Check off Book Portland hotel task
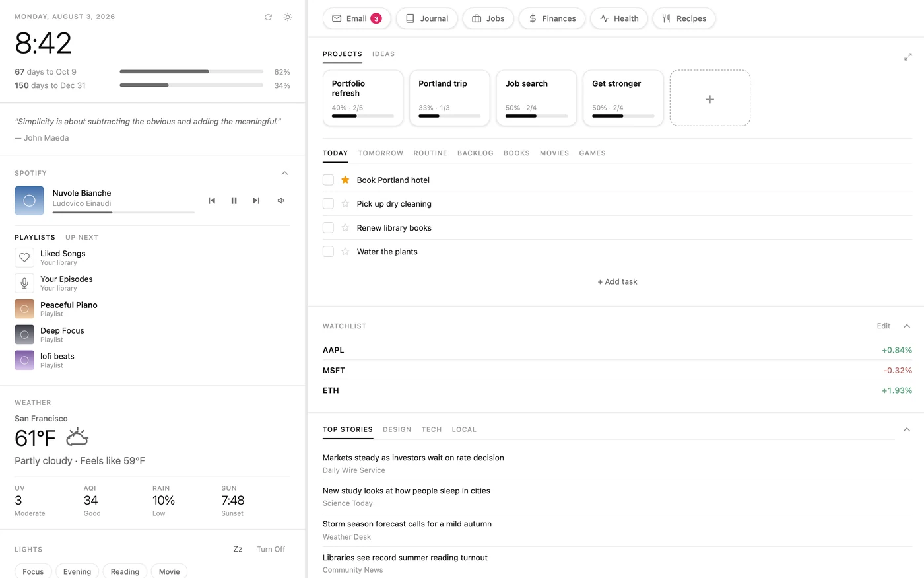Image resolution: width=924 pixels, height=578 pixels. click(x=328, y=180)
